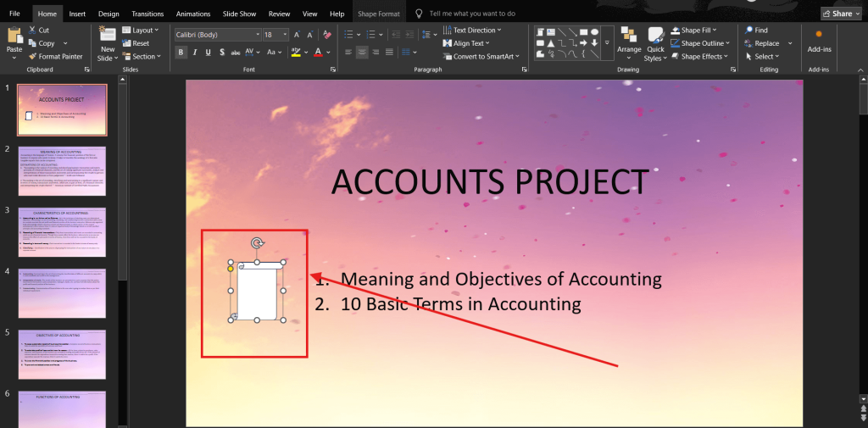Image resolution: width=868 pixels, height=428 pixels.
Task: Click the lightbulb Tell me icon
Action: (420, 14)
